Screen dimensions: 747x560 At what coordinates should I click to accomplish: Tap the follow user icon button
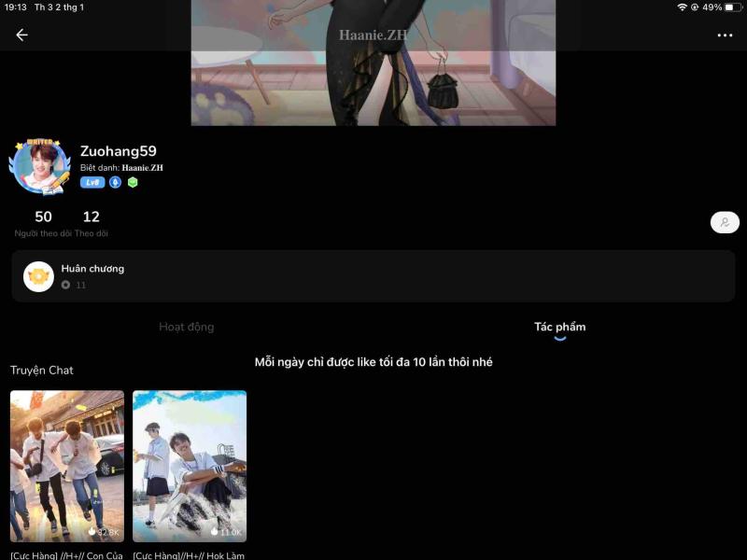725,222
